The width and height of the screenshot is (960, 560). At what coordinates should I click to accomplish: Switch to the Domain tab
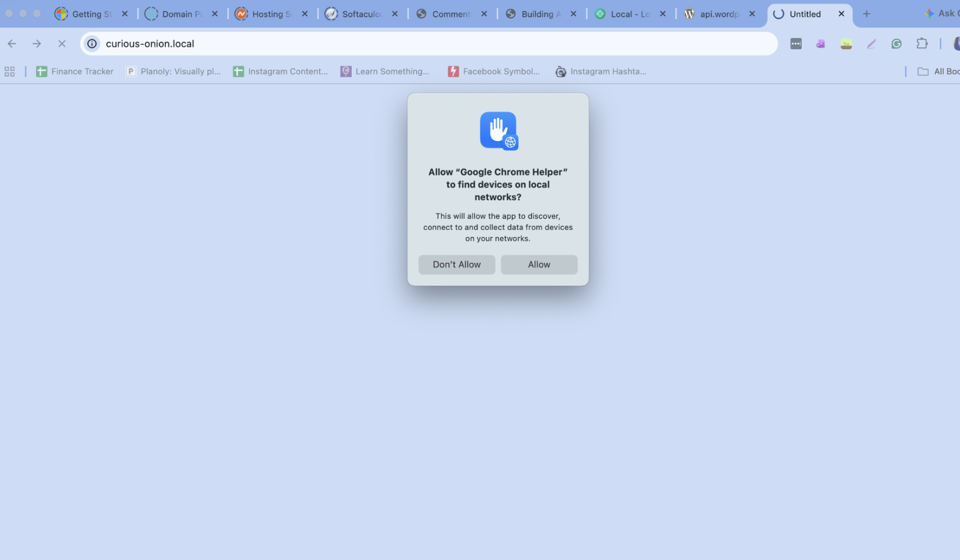182,14
